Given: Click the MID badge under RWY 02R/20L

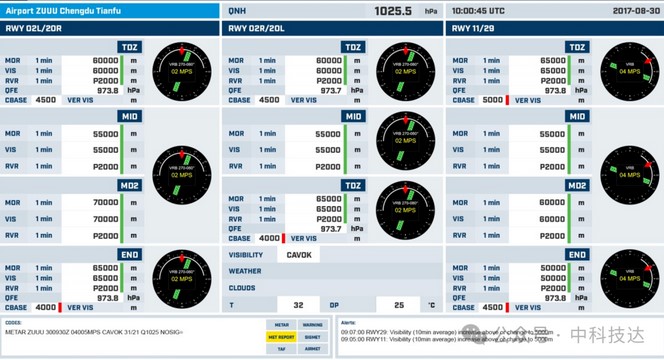Looking at the screenshot, I should 353,116.
